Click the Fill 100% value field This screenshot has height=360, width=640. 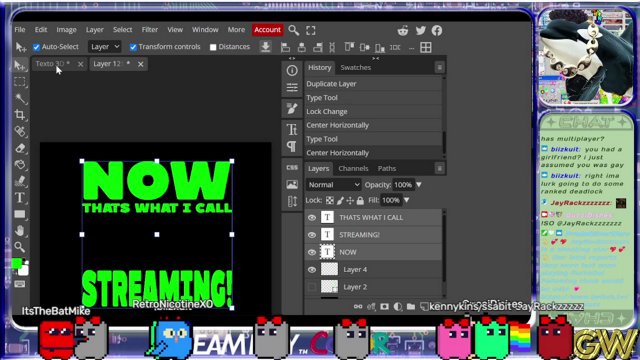391,200
